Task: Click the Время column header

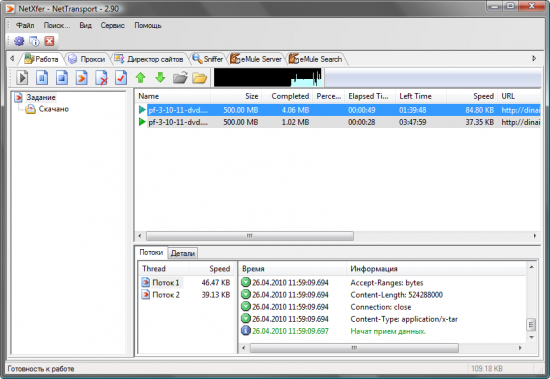Action: pos(293,269)
